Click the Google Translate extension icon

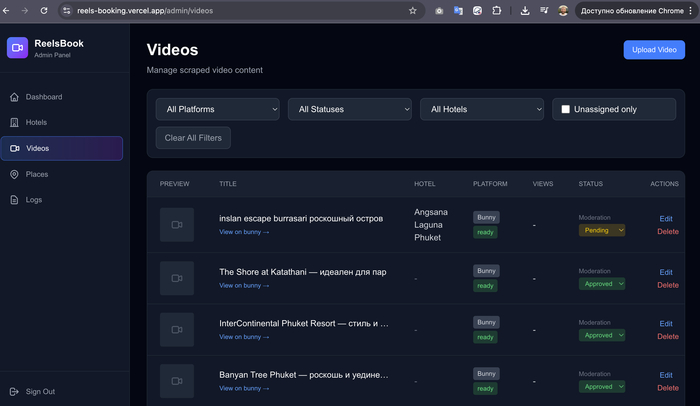(x=458, y=10)
